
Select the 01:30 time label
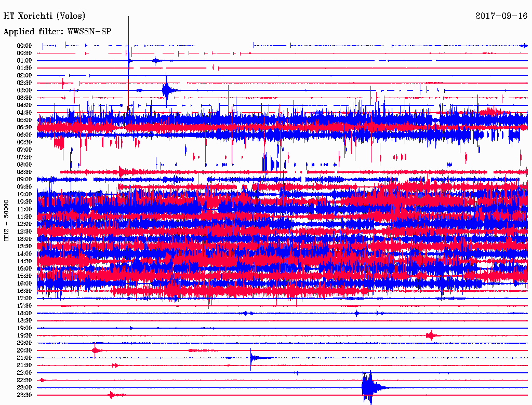pos(24,68)
